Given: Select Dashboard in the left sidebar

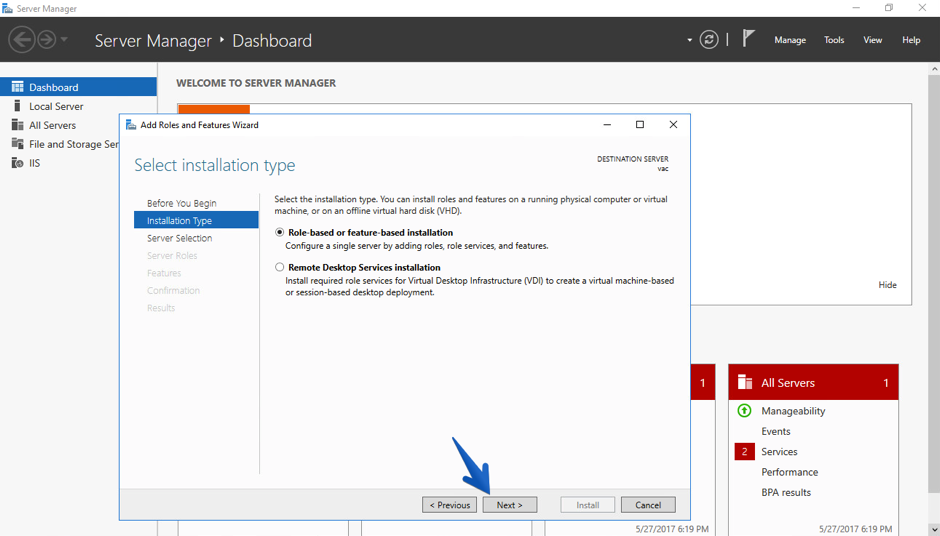Looking at the screenshot, I should (x=79, y=87).
